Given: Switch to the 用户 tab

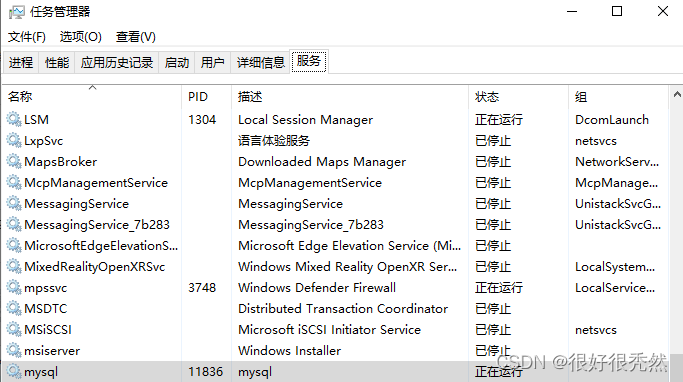Looking at the screenshot, I should 213,63.
